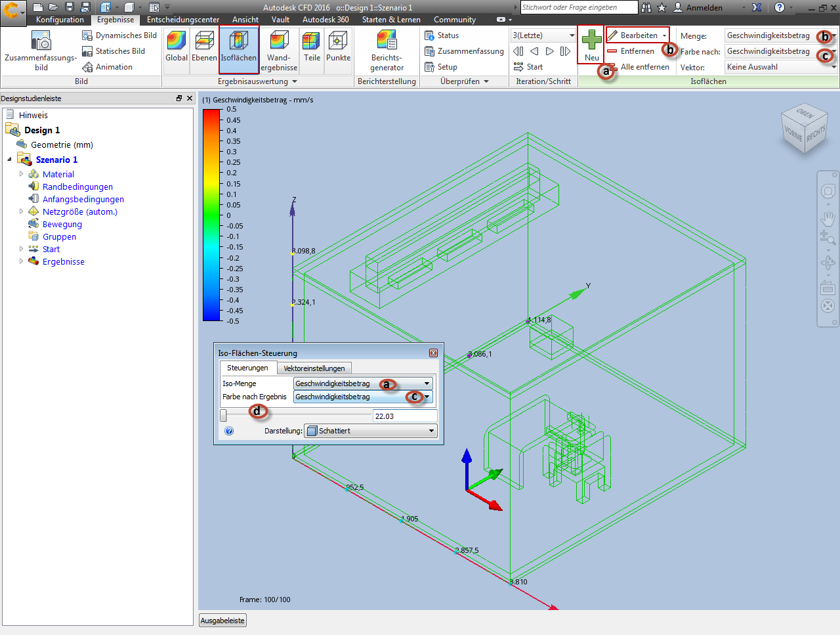Screen dimensions: 840x635
Task: Click the iso value field showing 22.03
Action: (405, 416)
